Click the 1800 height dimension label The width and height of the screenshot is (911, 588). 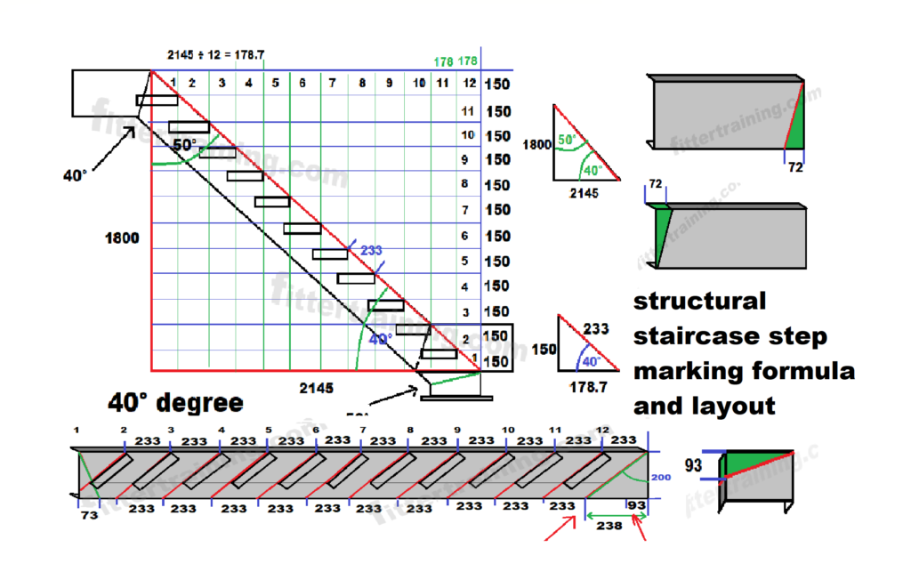(x=123, y=238)
